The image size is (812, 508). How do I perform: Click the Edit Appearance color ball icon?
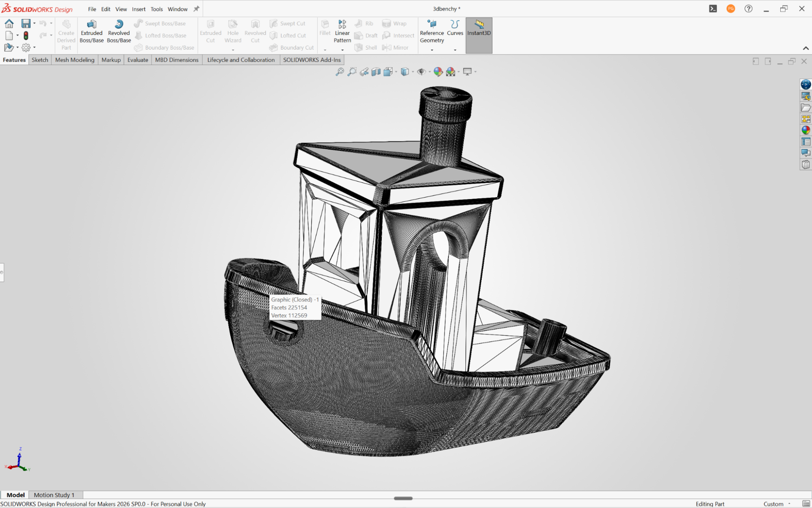[x=438, y=72]
